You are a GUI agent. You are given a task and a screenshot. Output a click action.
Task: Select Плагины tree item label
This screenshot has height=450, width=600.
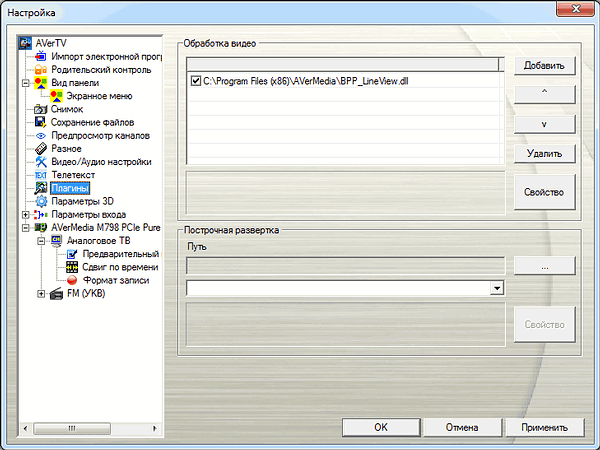point(70,188)
